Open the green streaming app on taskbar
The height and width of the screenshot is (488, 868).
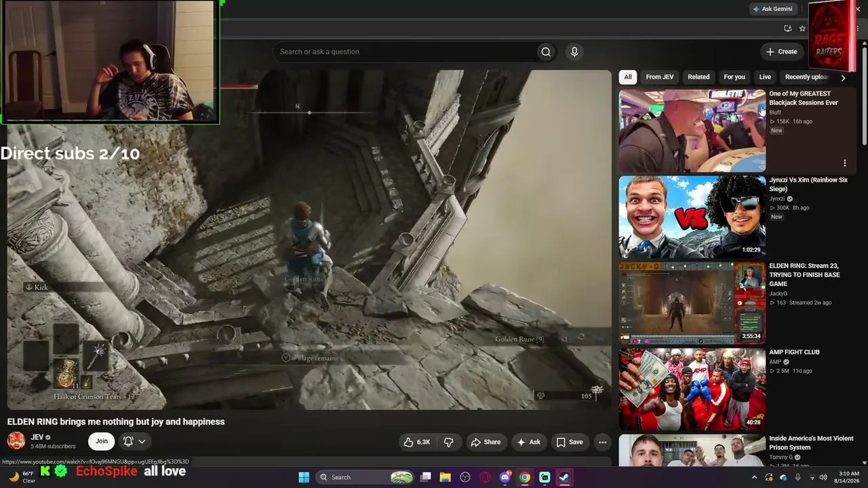545,477
